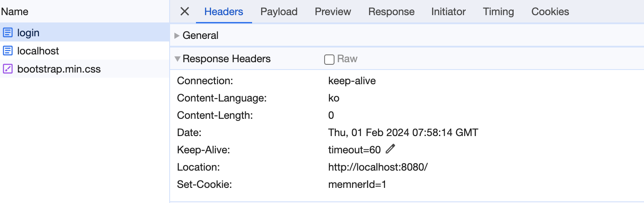
Task: Click the pencil edit icon next to timeout=60
Action: [390, 149]
